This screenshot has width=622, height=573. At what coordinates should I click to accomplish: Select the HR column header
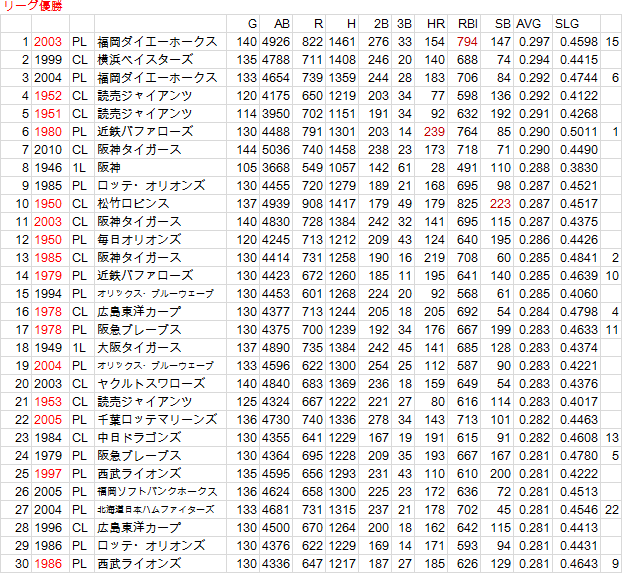click(436, 24)
